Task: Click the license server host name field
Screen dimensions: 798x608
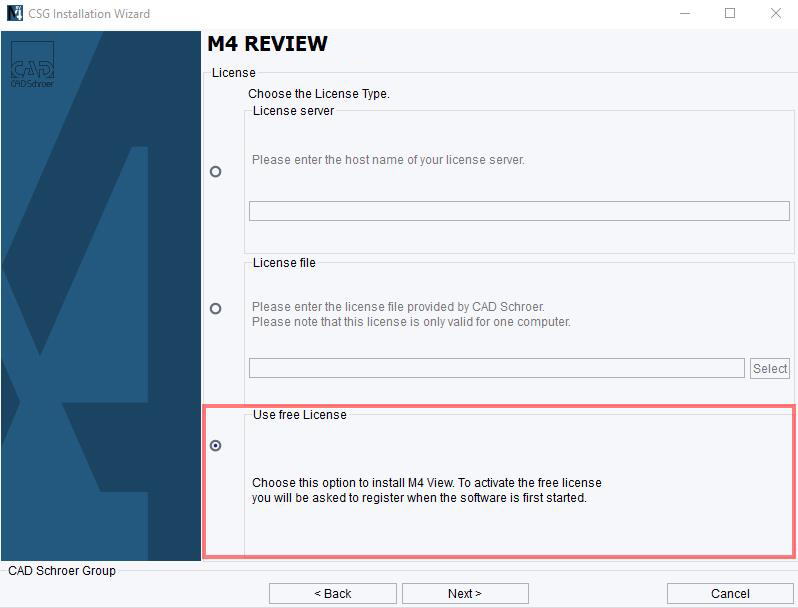Action: point(519,211)
